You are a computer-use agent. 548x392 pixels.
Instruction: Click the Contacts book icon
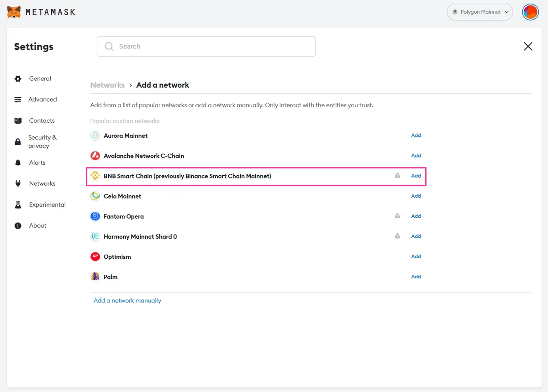point(18,121)
